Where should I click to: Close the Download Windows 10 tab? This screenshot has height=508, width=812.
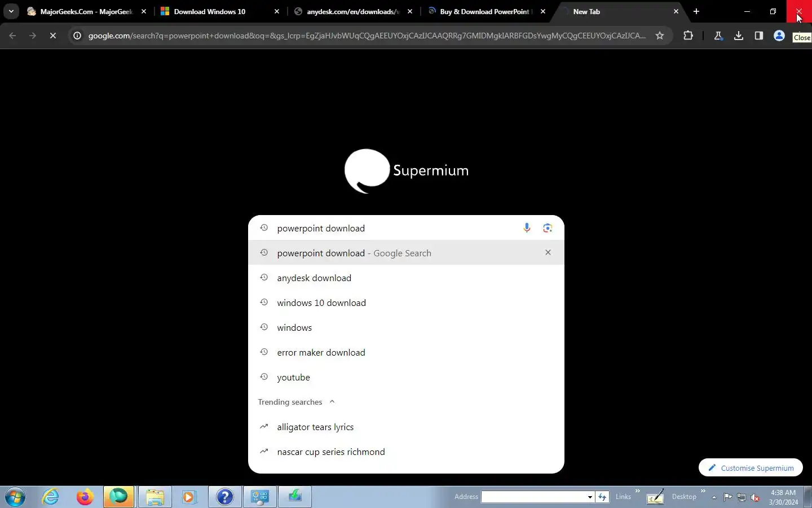click(x=277, y=11)
